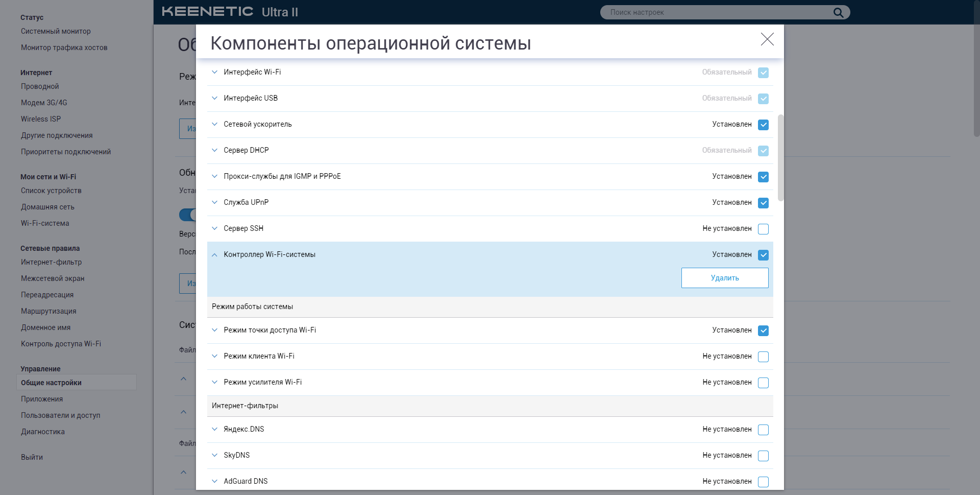Open Приоритеты подключений
The width and height of the screenshot is (980, 495).
(x=66, y=152)
